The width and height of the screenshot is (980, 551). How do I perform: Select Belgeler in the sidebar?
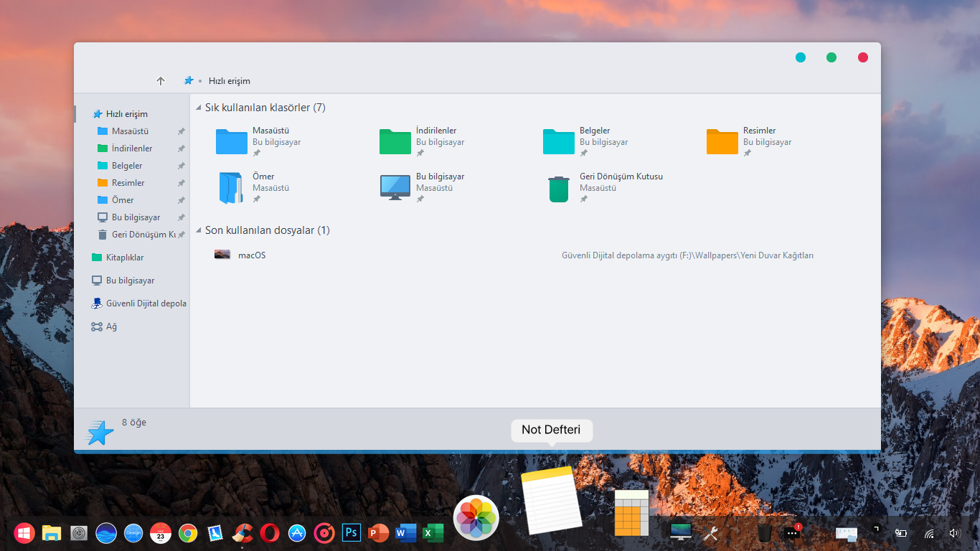tap(127, 166)
